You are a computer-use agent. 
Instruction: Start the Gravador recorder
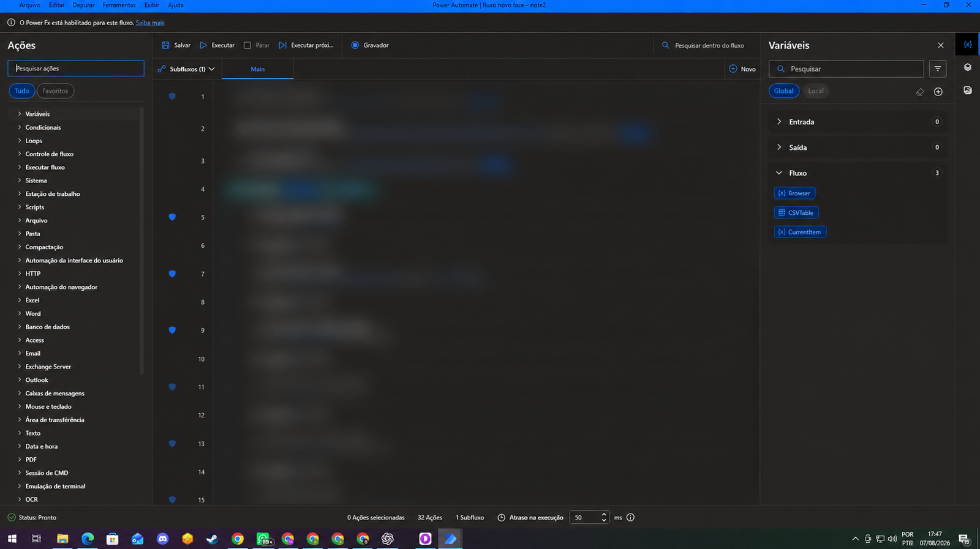(x=370, y=45)
